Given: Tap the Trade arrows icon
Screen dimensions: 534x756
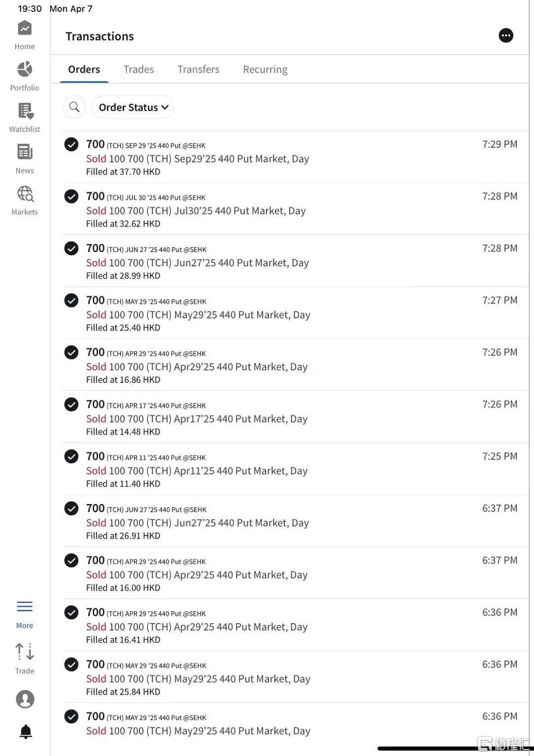Looking at the screenshot, I should click(25, 652).
